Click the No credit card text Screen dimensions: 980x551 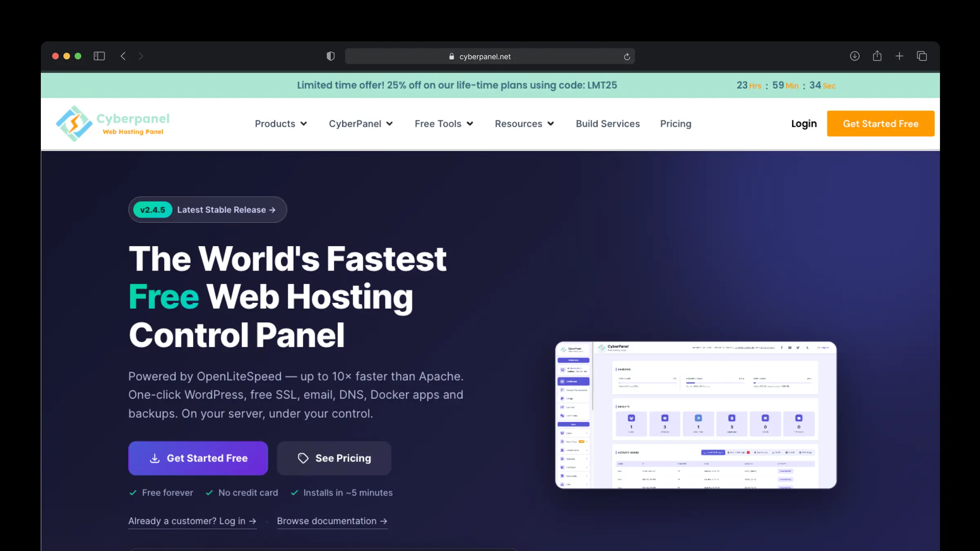248,493
